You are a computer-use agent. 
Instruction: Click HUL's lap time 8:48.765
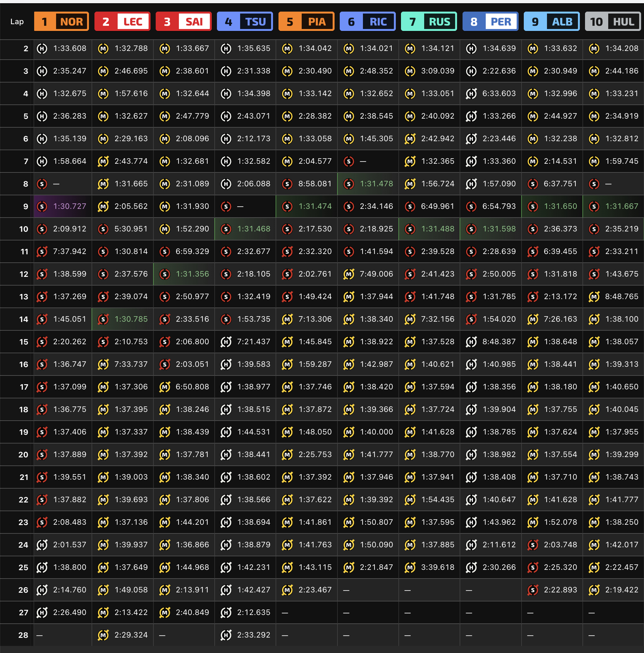coord(622,297)
